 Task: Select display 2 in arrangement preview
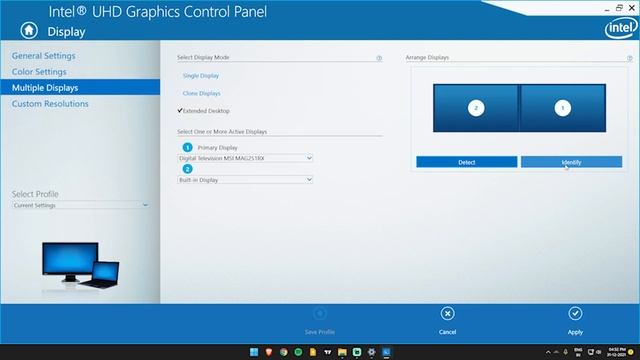[476, 108]
